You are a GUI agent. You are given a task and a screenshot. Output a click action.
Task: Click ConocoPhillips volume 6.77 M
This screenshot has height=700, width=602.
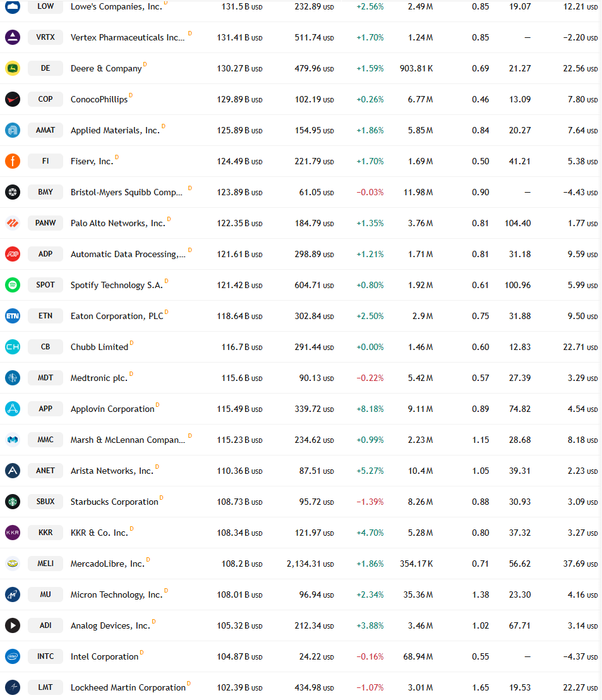420,100
